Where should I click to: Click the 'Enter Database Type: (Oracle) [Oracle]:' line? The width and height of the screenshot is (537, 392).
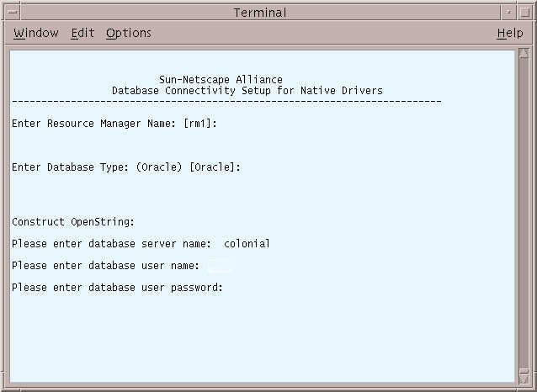[126, 167]
